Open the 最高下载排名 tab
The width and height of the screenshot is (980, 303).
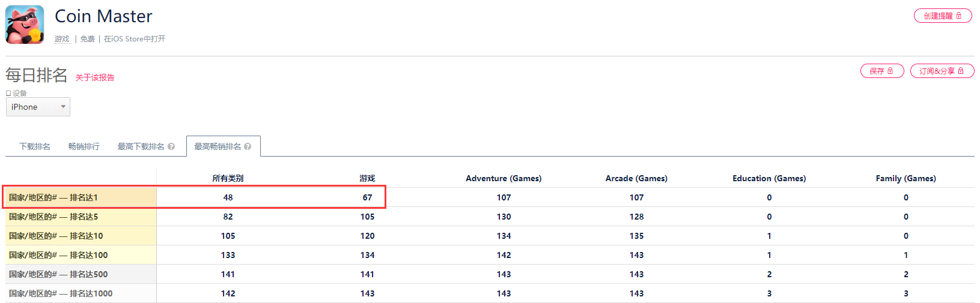coord(141,146)
